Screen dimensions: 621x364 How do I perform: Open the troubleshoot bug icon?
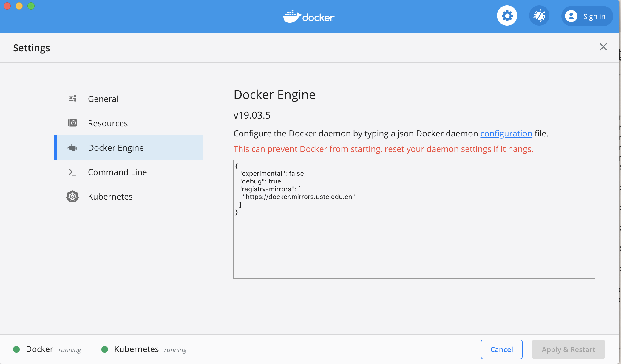tap(539, 16)
